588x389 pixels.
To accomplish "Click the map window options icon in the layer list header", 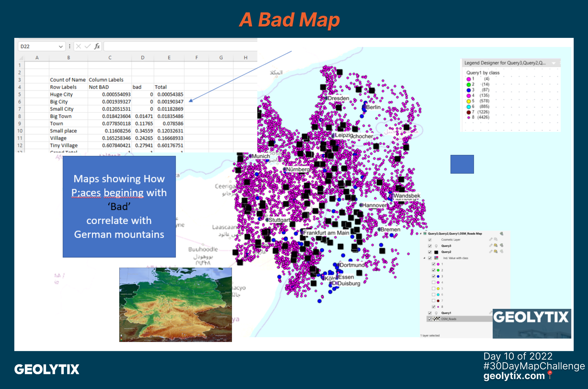I will (501, 233).
